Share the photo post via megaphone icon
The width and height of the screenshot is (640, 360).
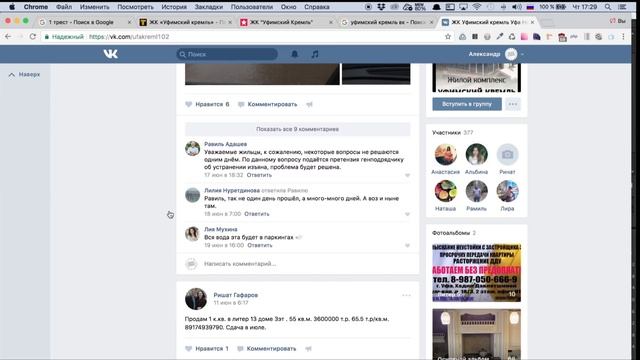point(309,104)
